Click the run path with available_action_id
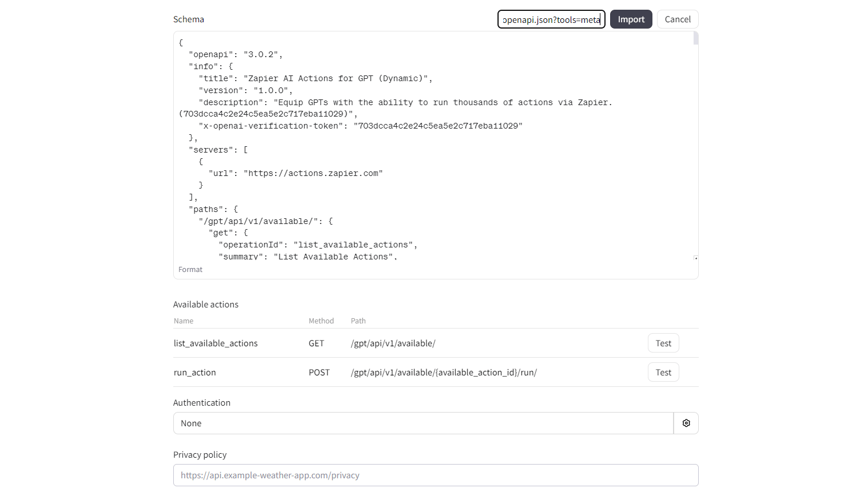868x488 pixels. [x=444, y=373]
